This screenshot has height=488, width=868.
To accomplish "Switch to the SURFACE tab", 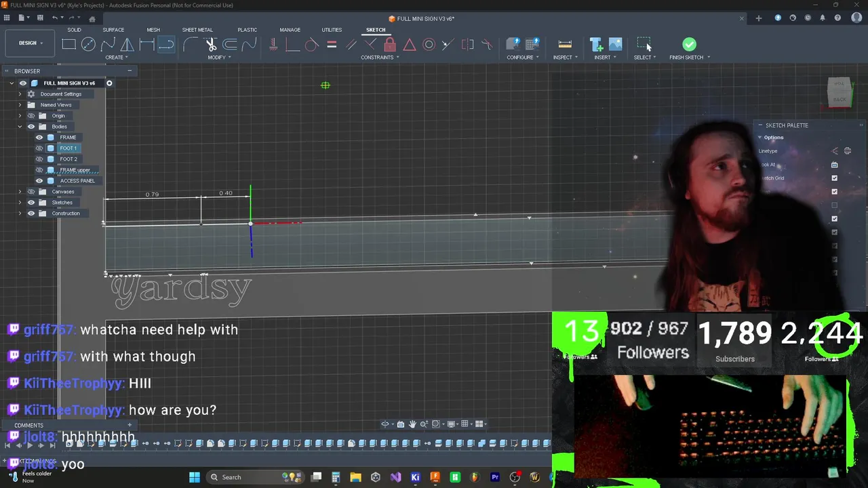I will pyautogui.click(x=113, y=30).
